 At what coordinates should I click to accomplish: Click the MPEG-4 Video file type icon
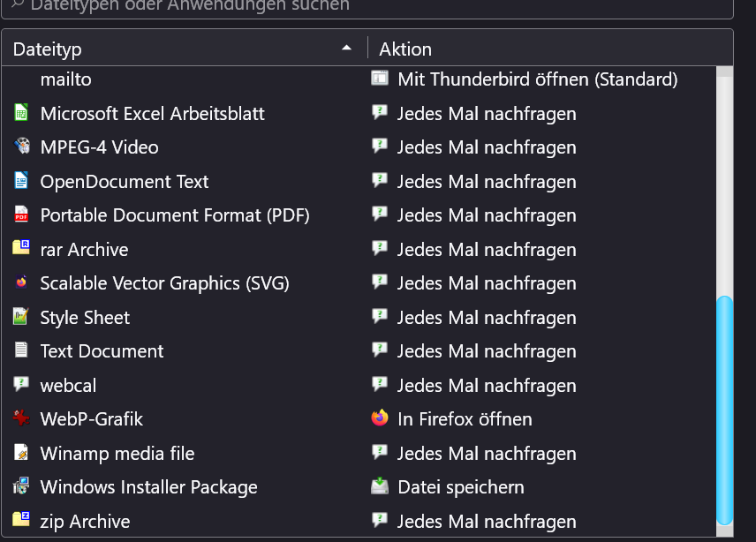21,147
